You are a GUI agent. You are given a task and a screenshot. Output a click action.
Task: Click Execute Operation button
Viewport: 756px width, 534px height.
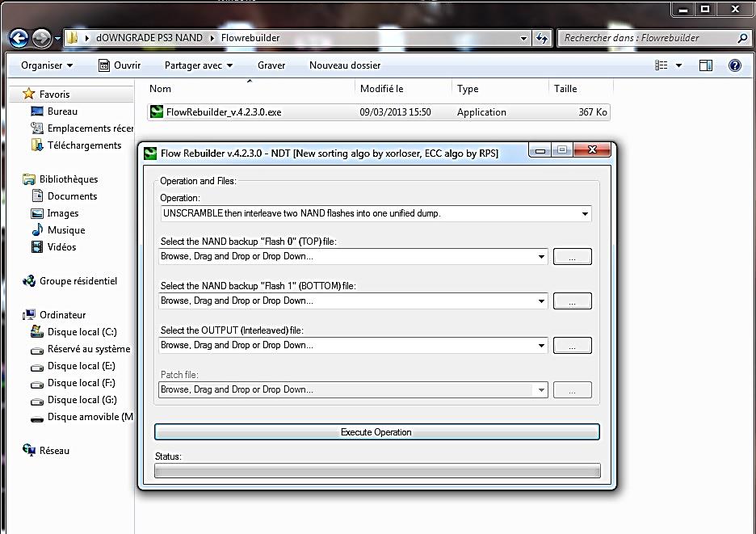tap(377, 431)
